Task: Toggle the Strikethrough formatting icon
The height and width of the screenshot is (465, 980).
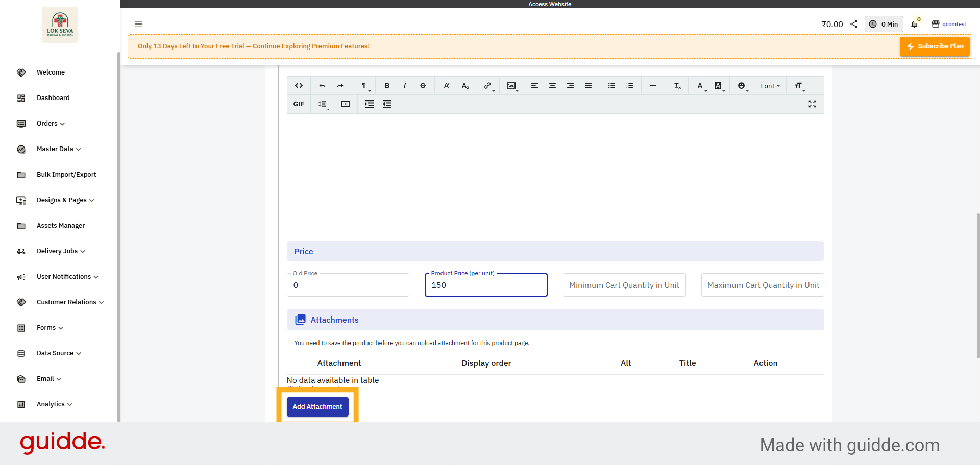Action: pyautogui.click(x=423, y=86)
